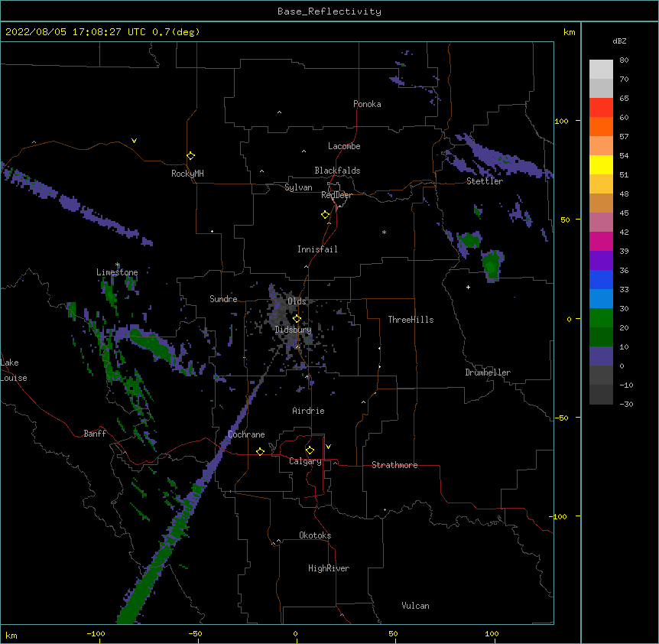Select the white asterisk marker east of Innisfail
This screenshot has height=644, width=659.
(384, 232)
